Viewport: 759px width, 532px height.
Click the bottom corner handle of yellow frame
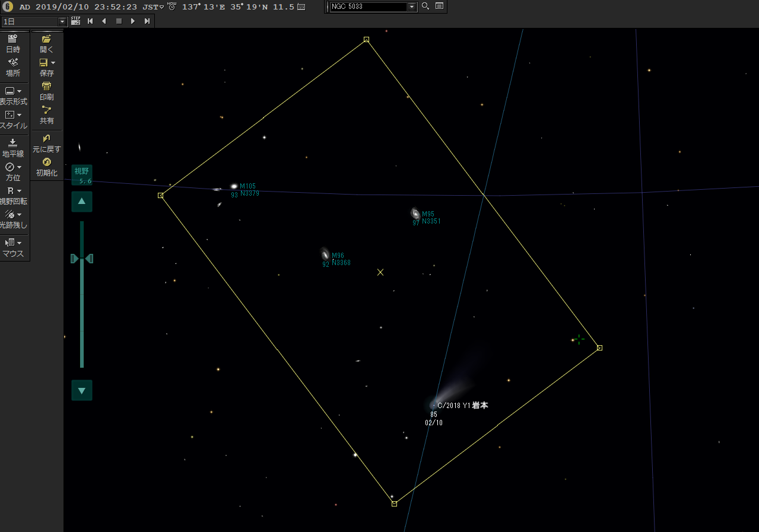coord(394,504)
